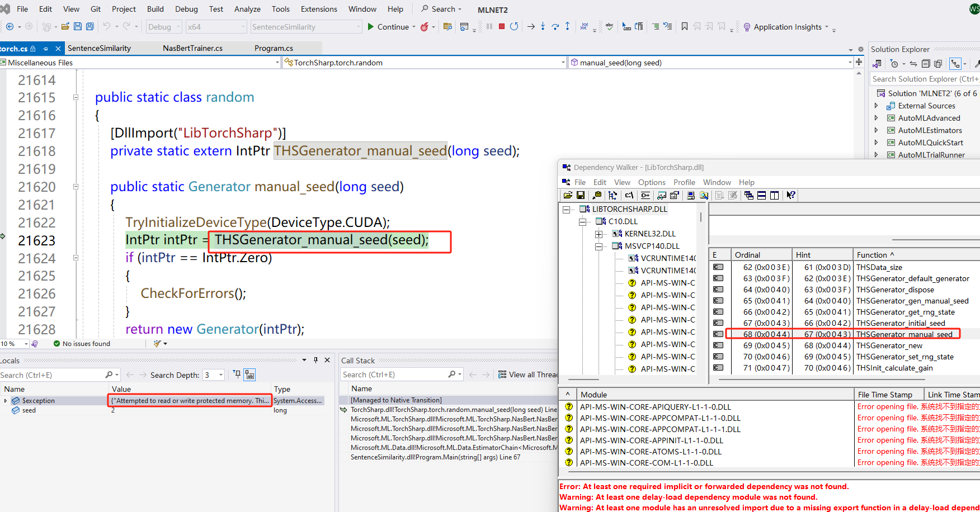
Task: Stop debugging with the red square button
Action: pos(502,26)
